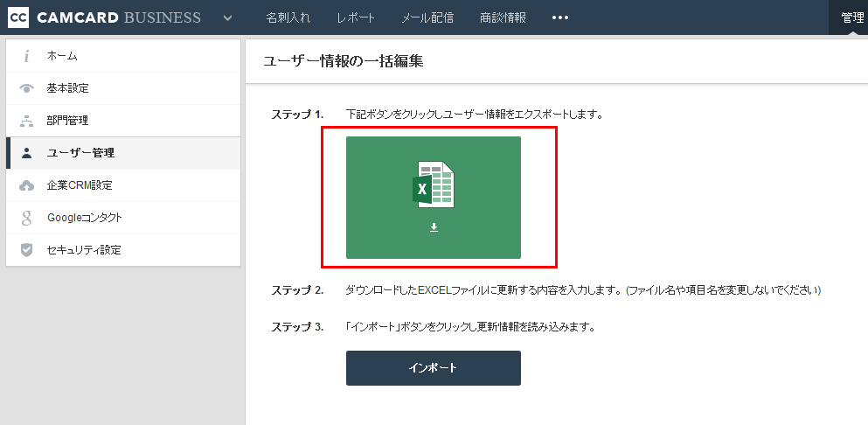Select ユーザー管理 in the sidebar

click(x=123, y=153)
